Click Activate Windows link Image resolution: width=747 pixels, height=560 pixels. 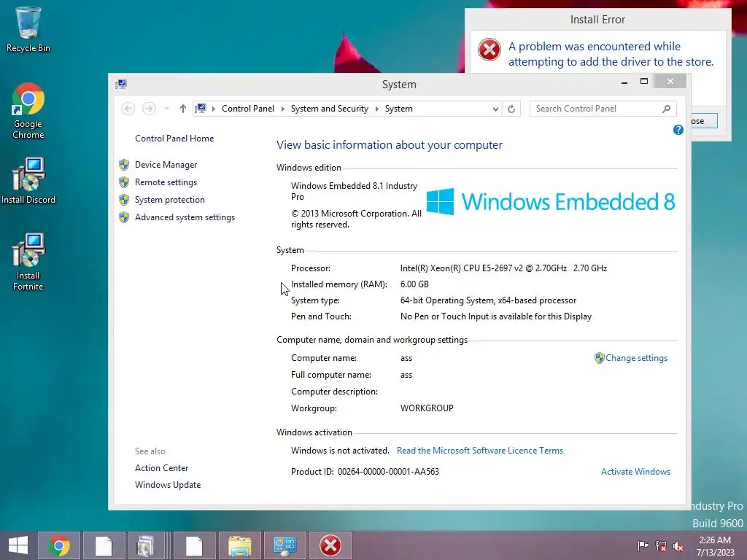click(x=635, y=472)
